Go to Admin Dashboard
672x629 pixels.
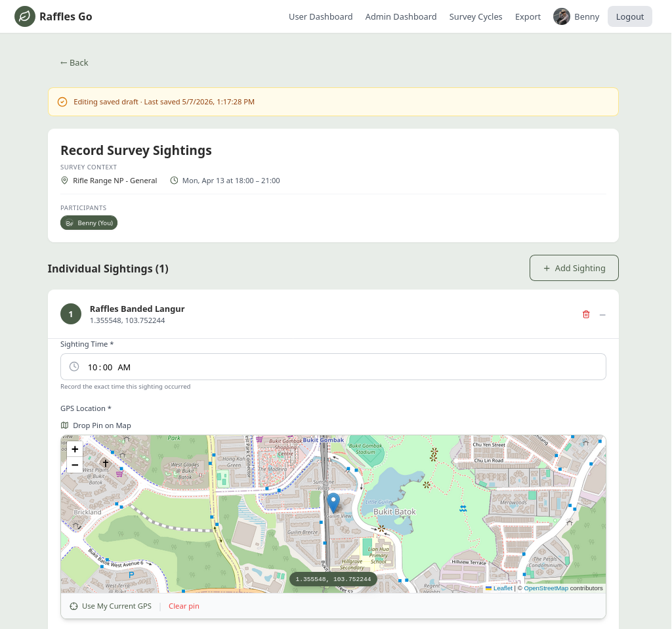tap(401, 16)
